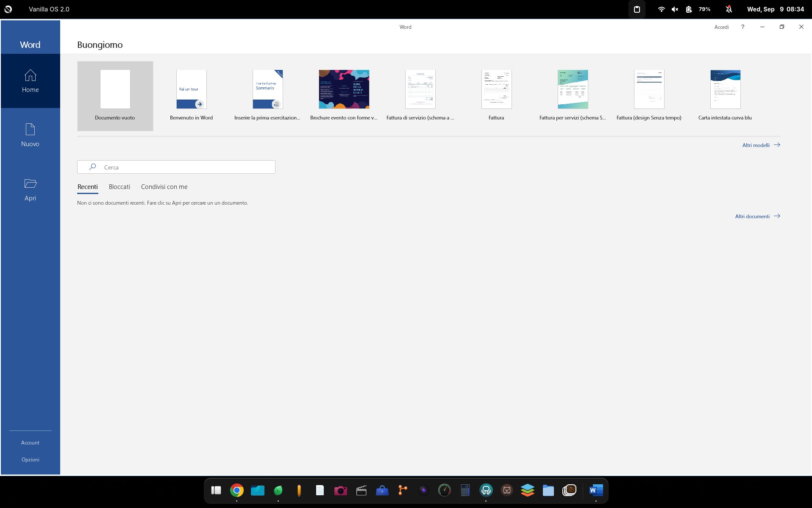The width and height of the screenshot is (812, 508).
Task: Launch the blue shopping bag software store
Action: 382,490
